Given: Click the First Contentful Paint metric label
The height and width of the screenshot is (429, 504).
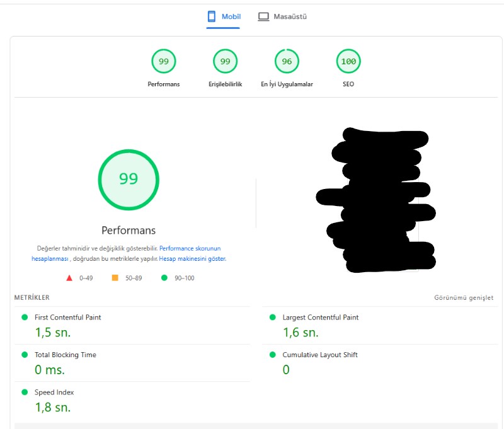Looking at the screenshot, I should pos(68,317).
